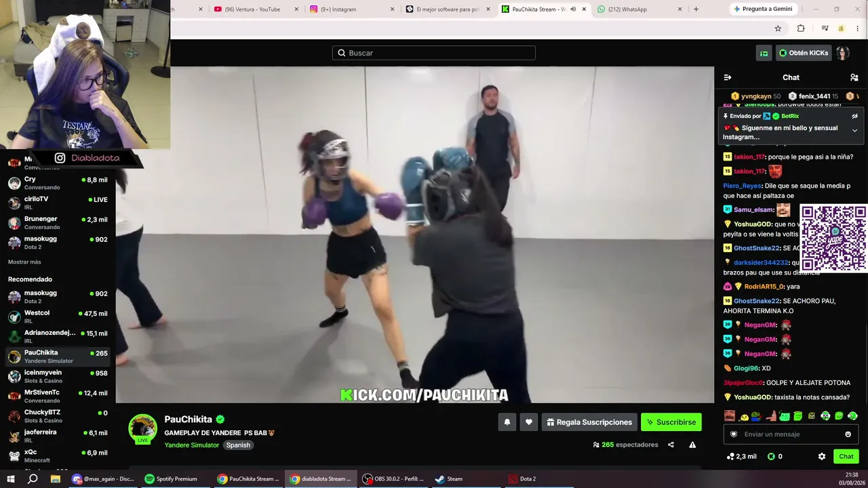
Task: Follow the channel with the heart icon
Action: coord(529,422)
